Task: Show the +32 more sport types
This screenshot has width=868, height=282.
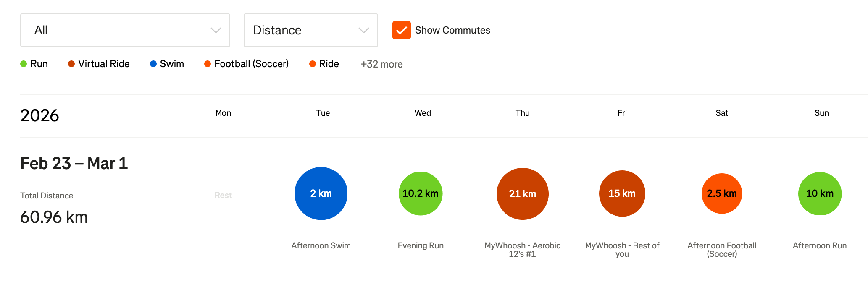Action: (x=381, y=64)
